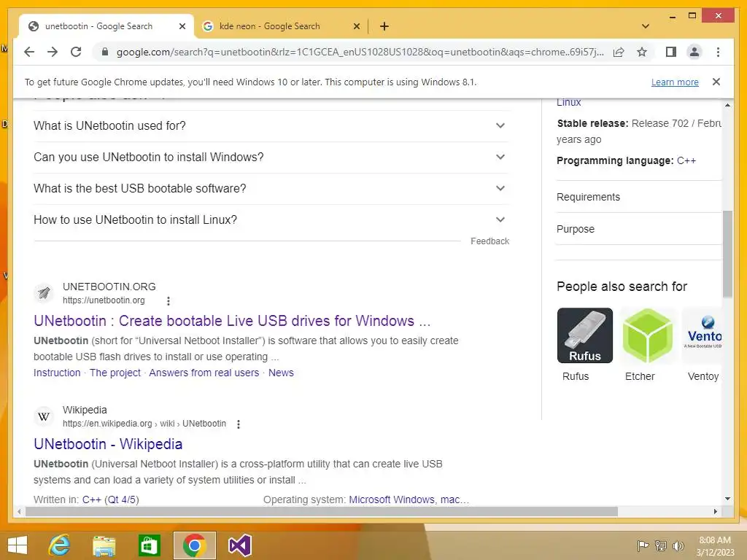Click the address bar URL

360,52
